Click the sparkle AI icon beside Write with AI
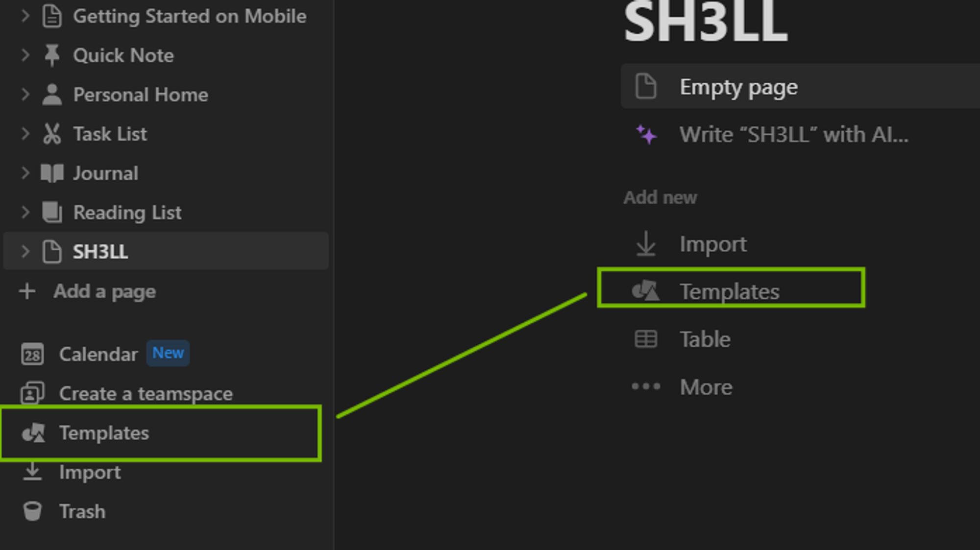The width and height of the screenshot is (980, 550). [x=646, y=135]
